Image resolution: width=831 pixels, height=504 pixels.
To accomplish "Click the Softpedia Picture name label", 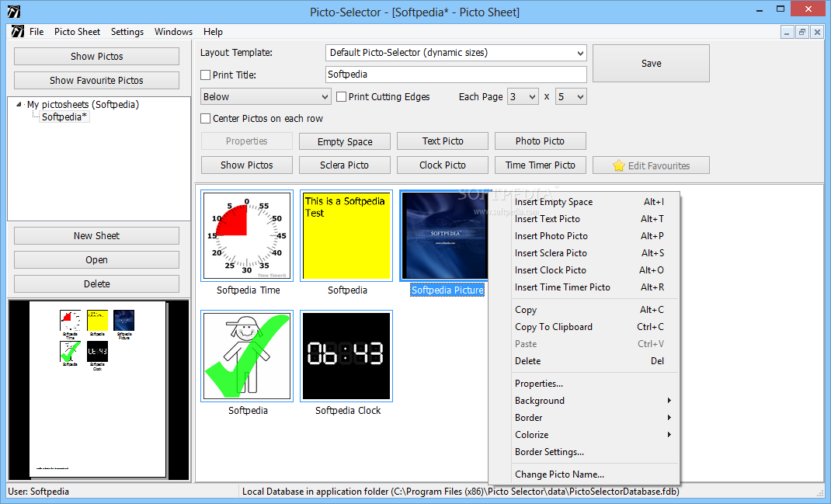I will click(447, 290).
